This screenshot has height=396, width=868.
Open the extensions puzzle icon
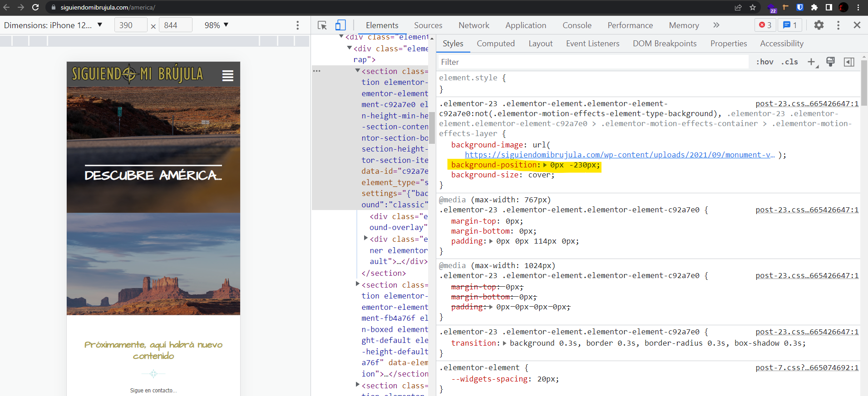pyautogui.click(x=814, y=7)
